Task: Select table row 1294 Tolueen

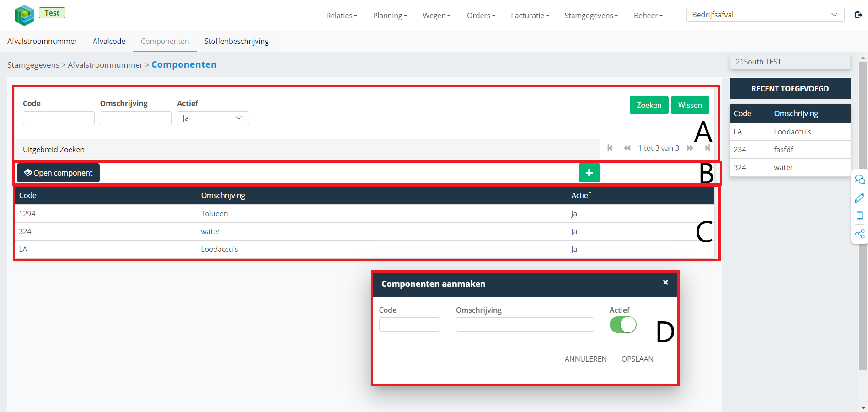Action: (x=364, y=214)
